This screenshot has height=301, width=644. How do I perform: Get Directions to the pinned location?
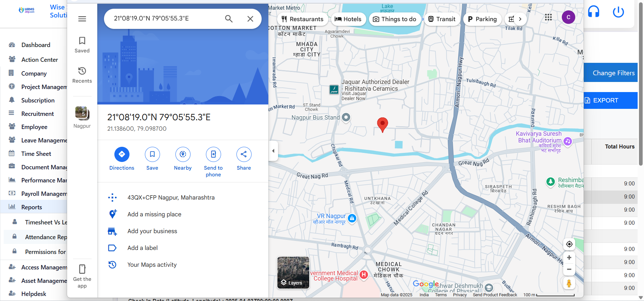coord(122,159)
